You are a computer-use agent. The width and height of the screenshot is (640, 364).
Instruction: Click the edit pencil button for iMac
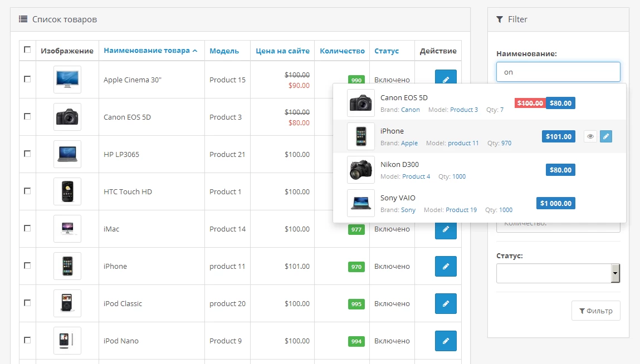pos(446,230)
